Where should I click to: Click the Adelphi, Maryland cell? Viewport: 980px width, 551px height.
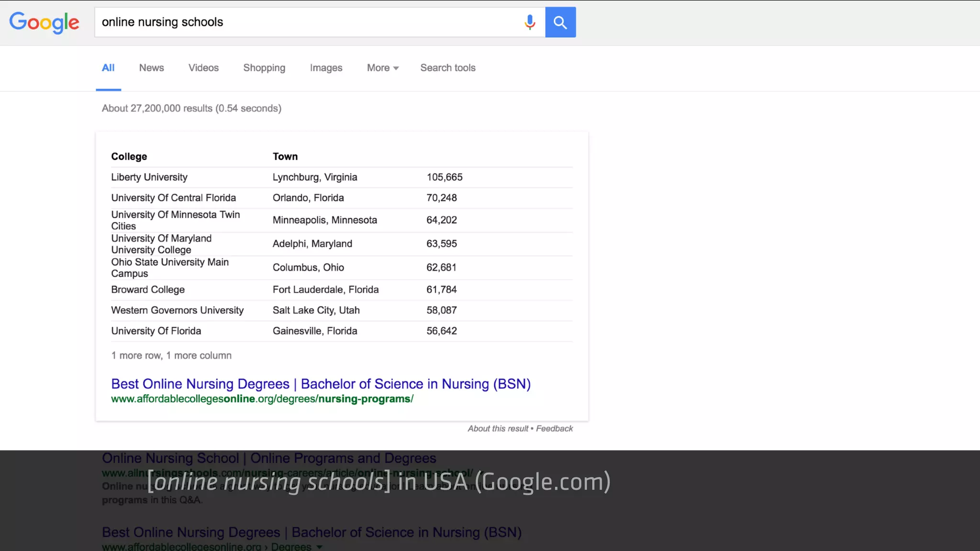point(312,243)
